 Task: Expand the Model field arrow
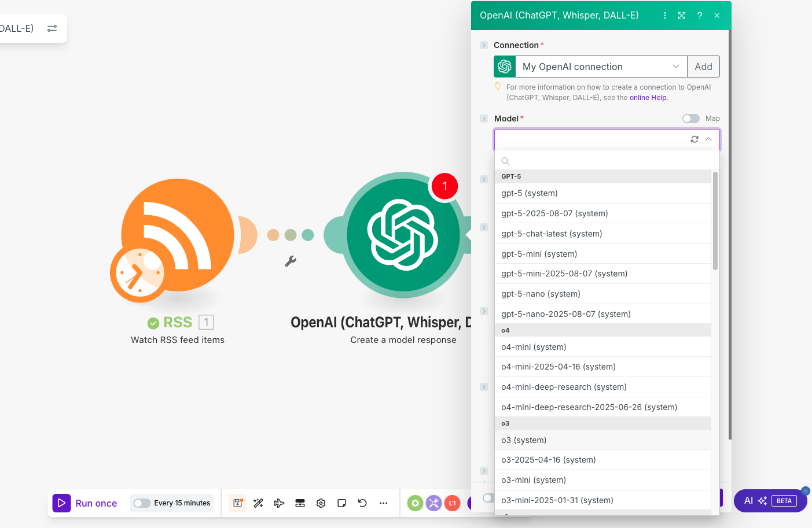(x=484, y=119)
